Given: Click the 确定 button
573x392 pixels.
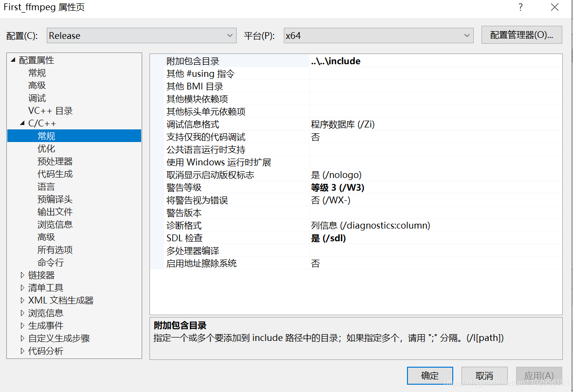Looking at the screenshot, I should point(430,375).
